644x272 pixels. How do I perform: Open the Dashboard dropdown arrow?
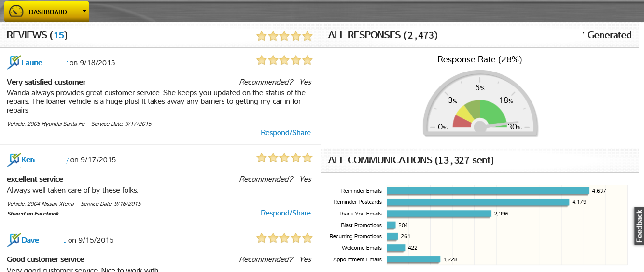(85, 11)
